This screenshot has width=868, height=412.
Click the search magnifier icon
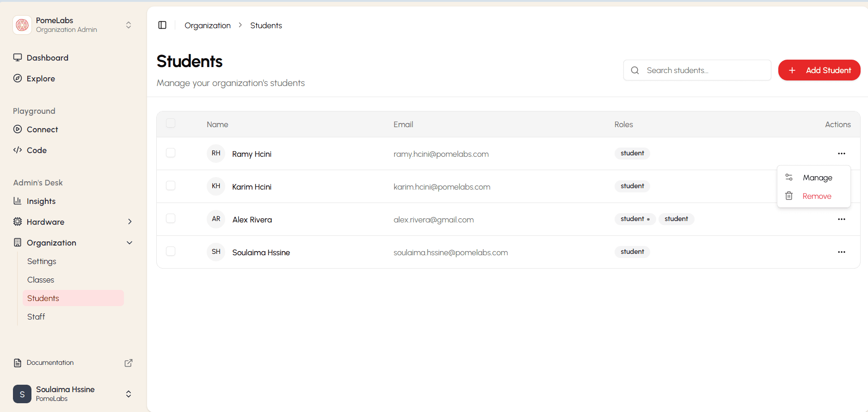click(635, 70)
